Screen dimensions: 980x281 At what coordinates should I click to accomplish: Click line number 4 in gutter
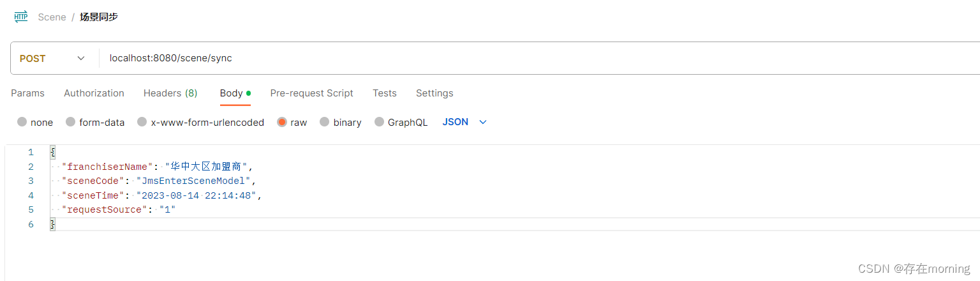point(31,195)
